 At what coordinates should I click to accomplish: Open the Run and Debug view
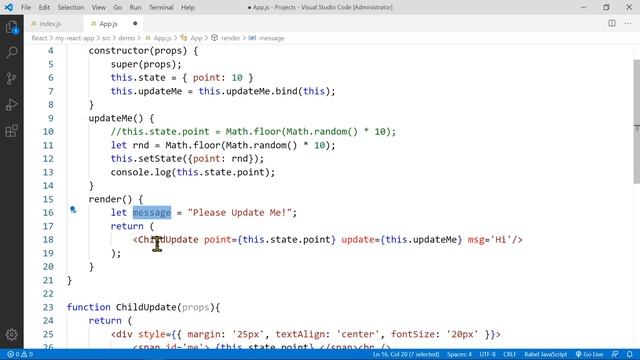[11, 105]
